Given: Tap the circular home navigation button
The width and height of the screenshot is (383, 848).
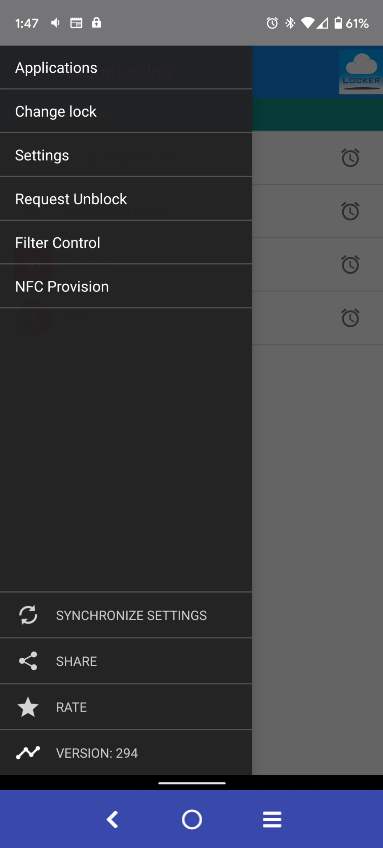Looking at the screenshot, I should pos(192,819).
